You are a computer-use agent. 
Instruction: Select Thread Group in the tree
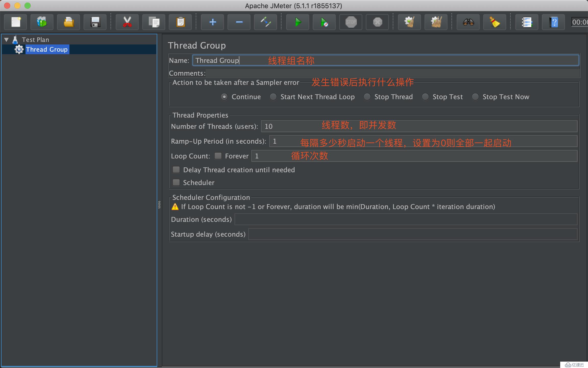[47, 49]
